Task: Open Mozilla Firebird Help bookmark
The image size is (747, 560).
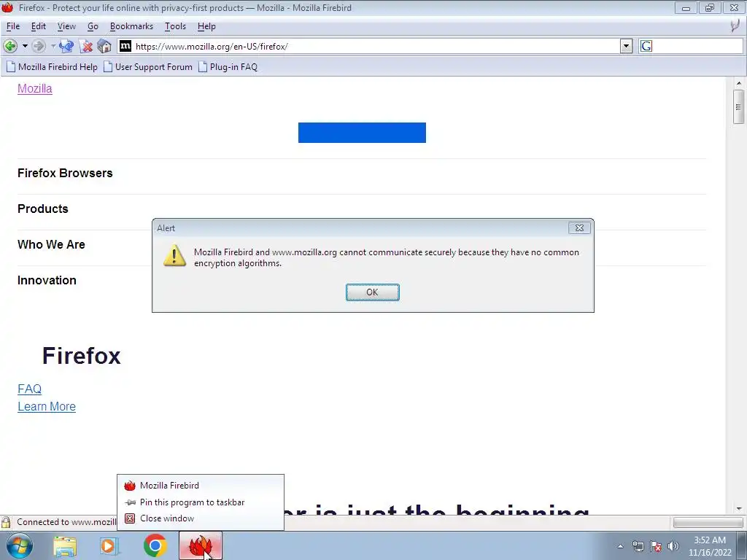Action: coord(52,66)
